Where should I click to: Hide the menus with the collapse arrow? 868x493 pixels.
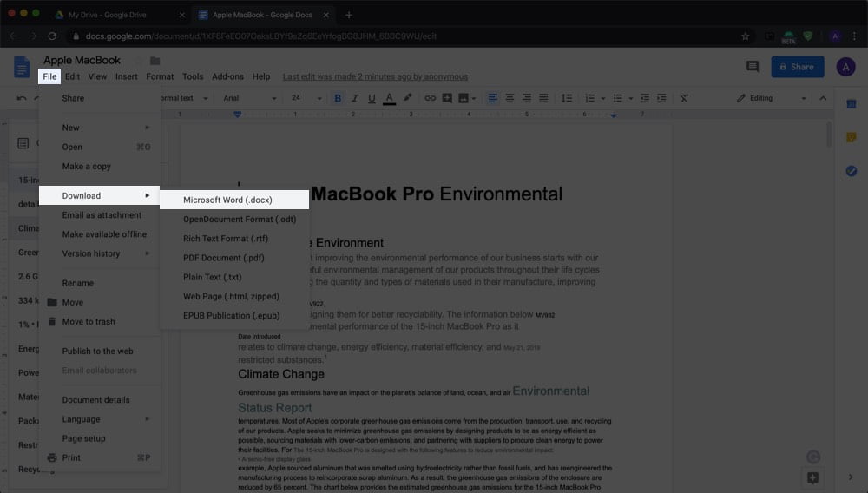[823, 98]
